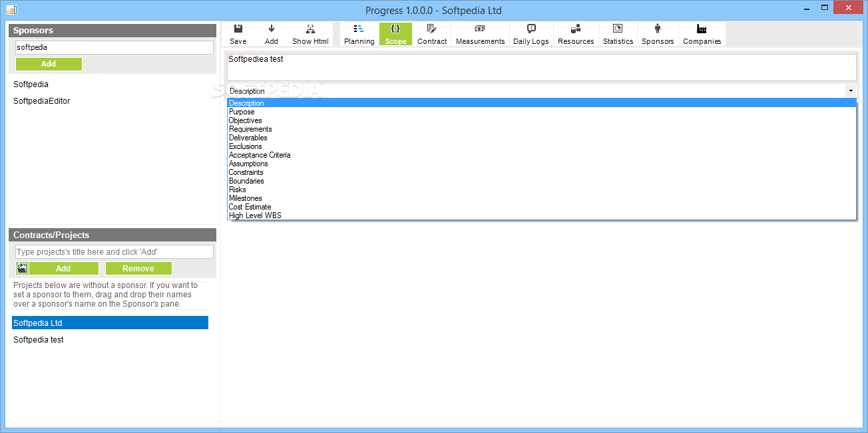Image resolution: width=868 pixels, height=433 pixels.
Task: Select the Scope toolbar tab
Action: coord(395,35)
